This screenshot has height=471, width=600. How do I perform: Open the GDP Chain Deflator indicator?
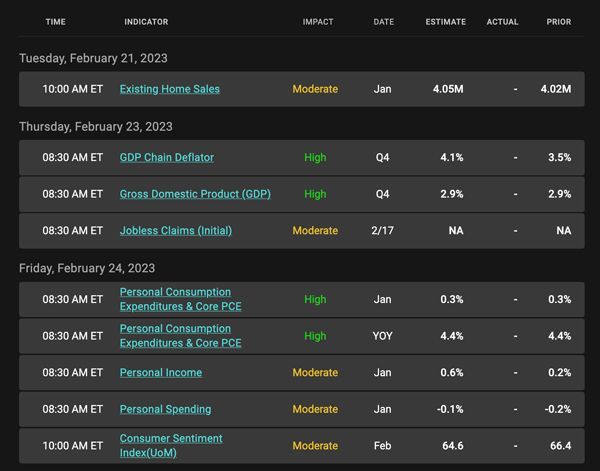(x=167, y=158)
